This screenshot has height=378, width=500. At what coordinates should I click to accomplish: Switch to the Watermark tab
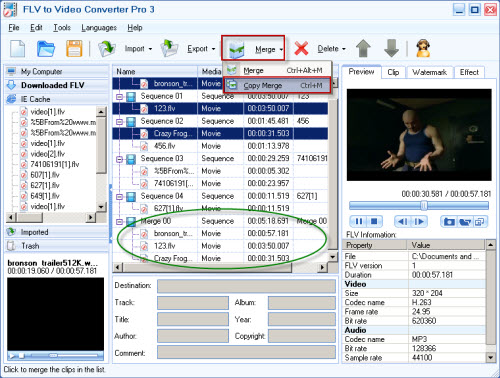tap(429, 72)
